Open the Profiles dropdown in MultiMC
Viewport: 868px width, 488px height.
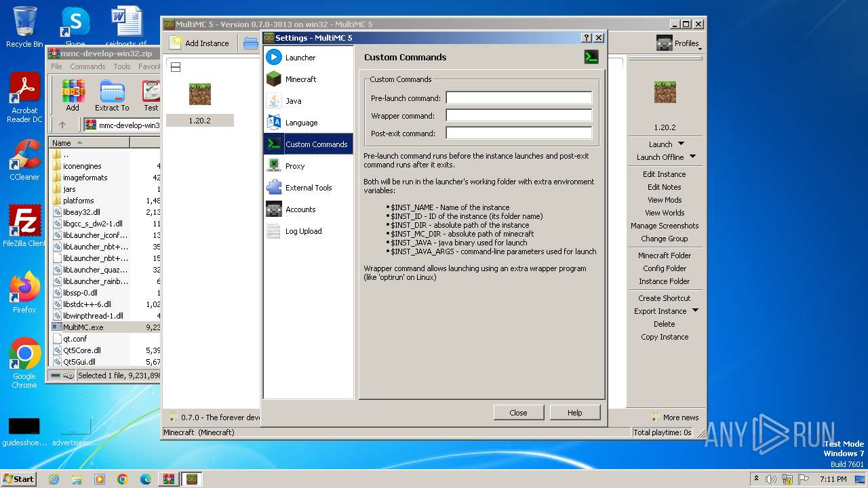[x=678, y=43]
